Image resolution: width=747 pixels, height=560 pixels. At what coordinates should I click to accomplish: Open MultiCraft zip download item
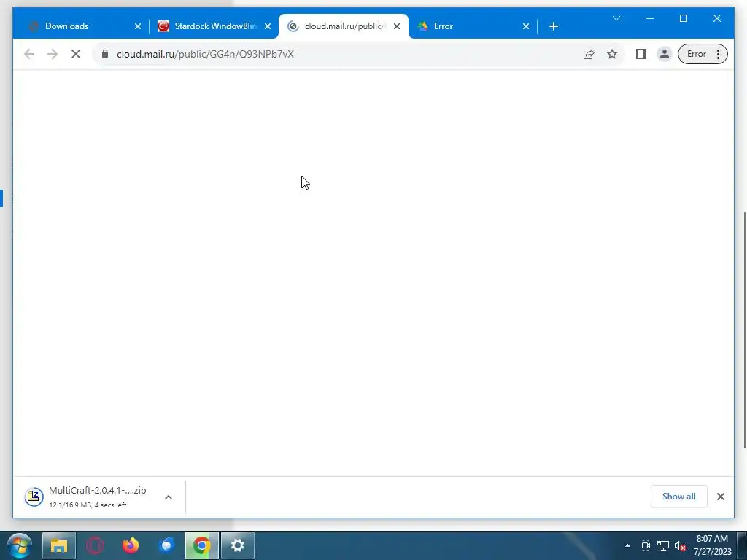coord(97,497)
